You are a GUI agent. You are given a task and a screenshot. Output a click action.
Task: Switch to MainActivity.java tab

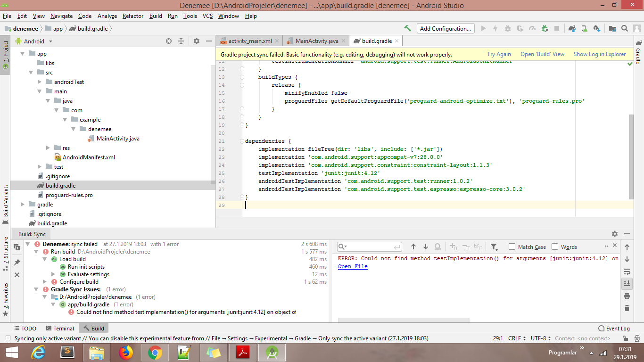pos(316,41)
